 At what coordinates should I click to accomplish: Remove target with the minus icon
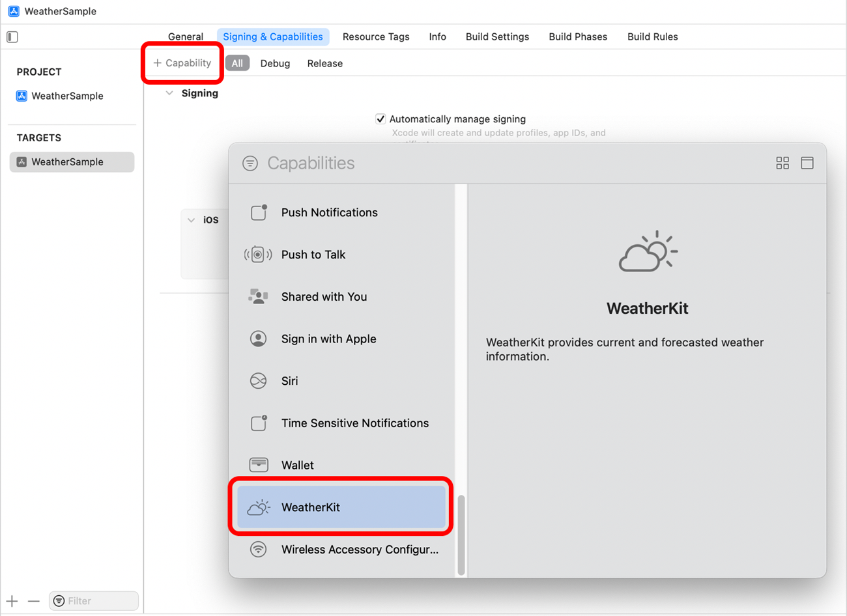click(x=34, y=601)
